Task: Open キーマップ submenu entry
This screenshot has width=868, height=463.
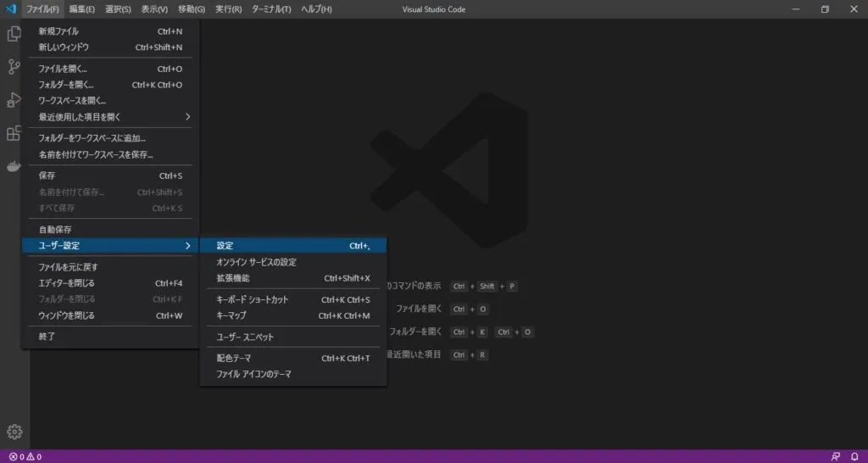Action: 293,315
